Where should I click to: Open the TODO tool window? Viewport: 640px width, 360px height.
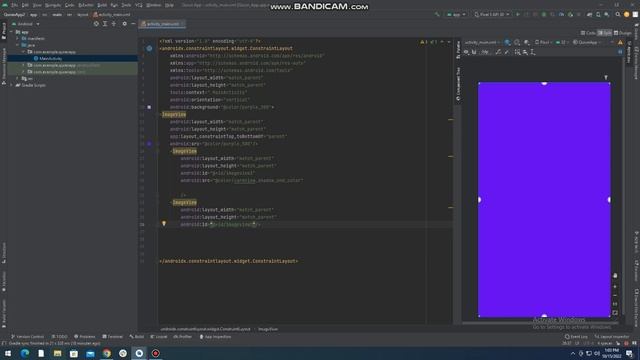tap(60, 337)
